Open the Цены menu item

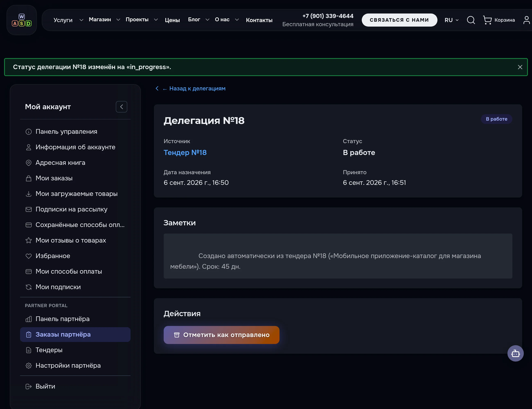pyautogui.click(x=172, y=20)
